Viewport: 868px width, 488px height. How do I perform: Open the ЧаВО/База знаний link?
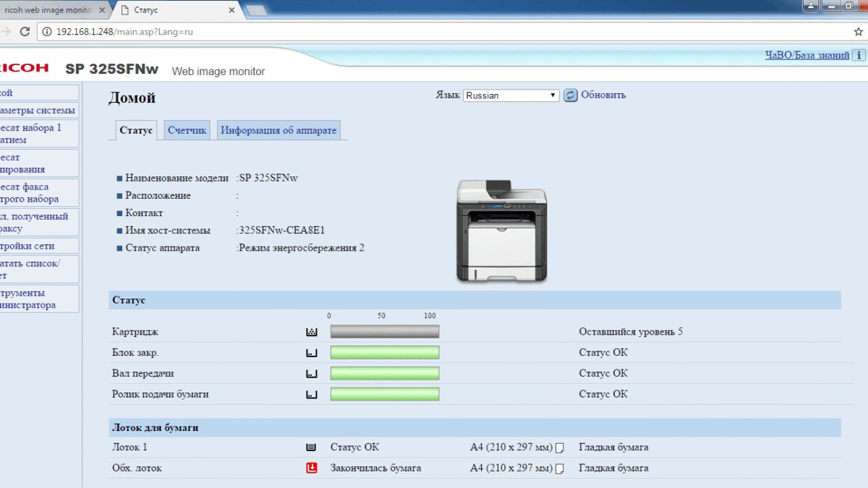tap(807, 55)
